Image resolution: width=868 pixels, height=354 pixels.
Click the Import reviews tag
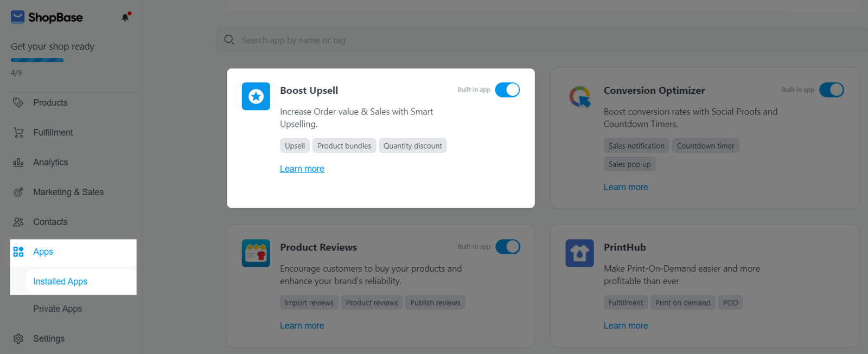pyautogui.click(x=309, y=302)
